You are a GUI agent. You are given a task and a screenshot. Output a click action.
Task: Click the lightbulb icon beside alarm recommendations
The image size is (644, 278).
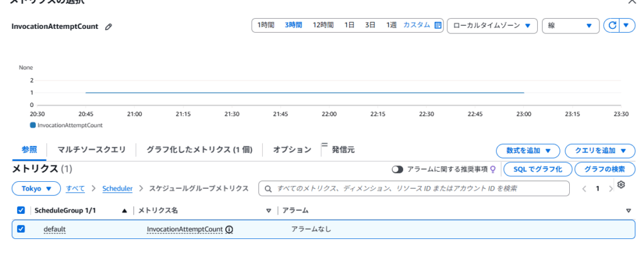click(x=493, y=169)
